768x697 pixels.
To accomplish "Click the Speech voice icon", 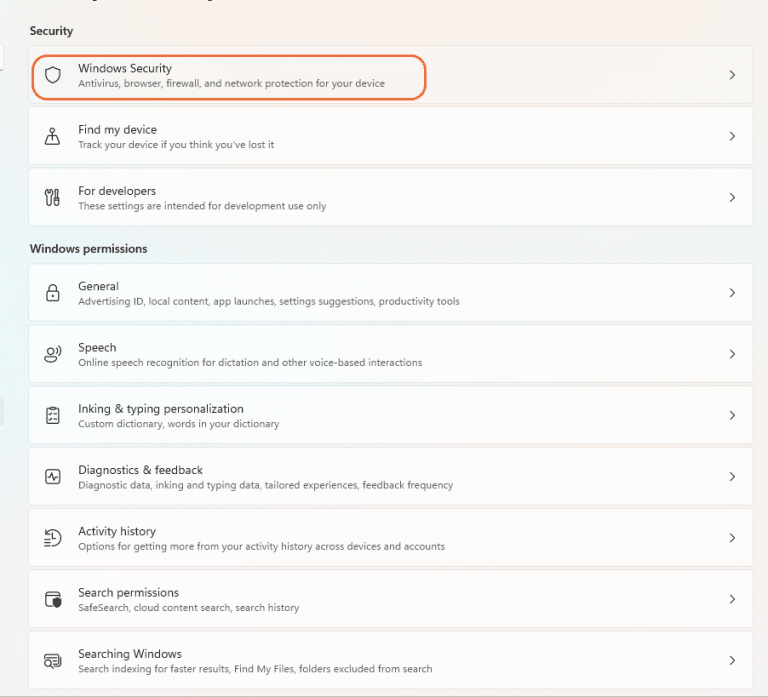I will tap(53, 354).
